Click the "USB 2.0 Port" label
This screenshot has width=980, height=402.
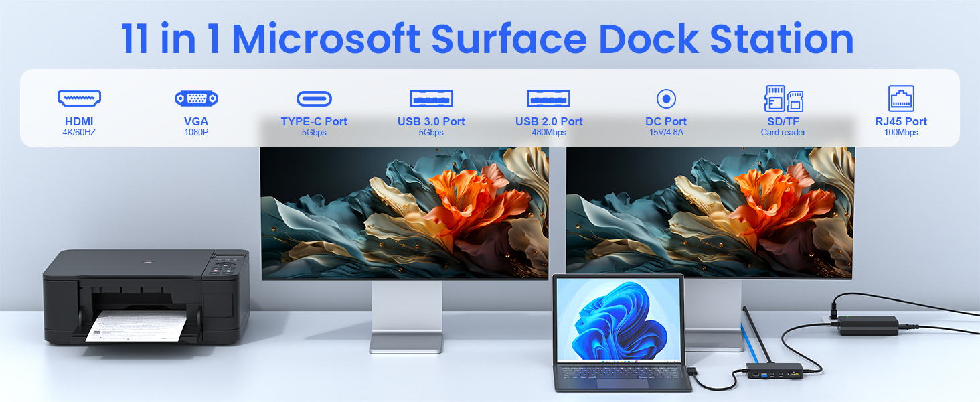coord(549,122)
